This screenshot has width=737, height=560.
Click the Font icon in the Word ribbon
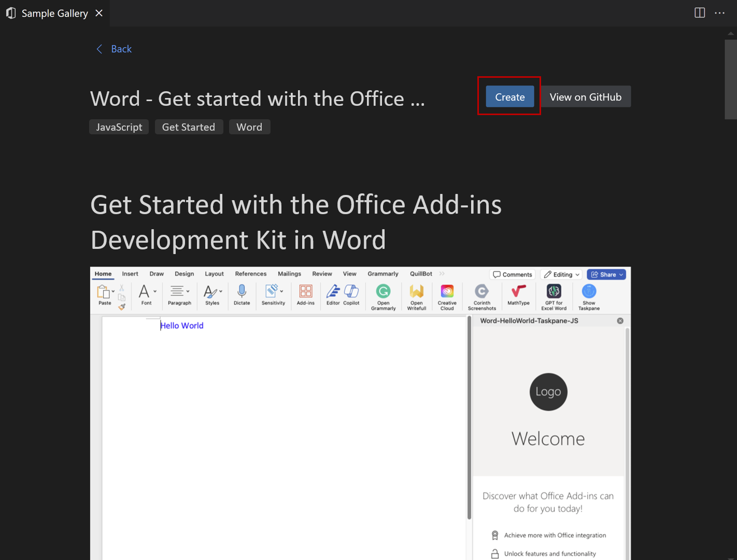[145, 291]
